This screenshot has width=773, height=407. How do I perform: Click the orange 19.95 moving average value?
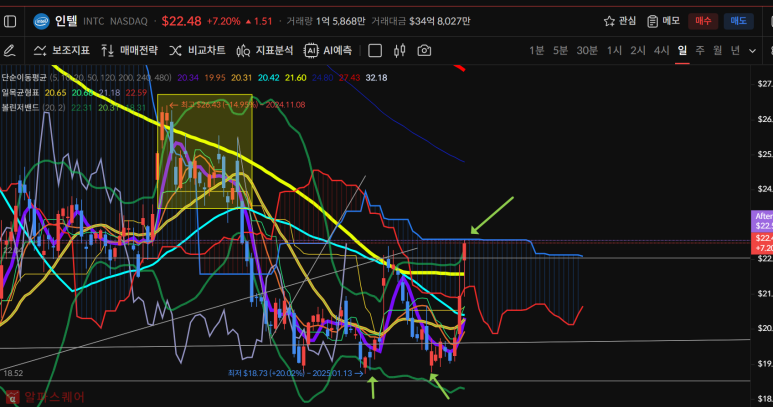(x=215, y=78)
